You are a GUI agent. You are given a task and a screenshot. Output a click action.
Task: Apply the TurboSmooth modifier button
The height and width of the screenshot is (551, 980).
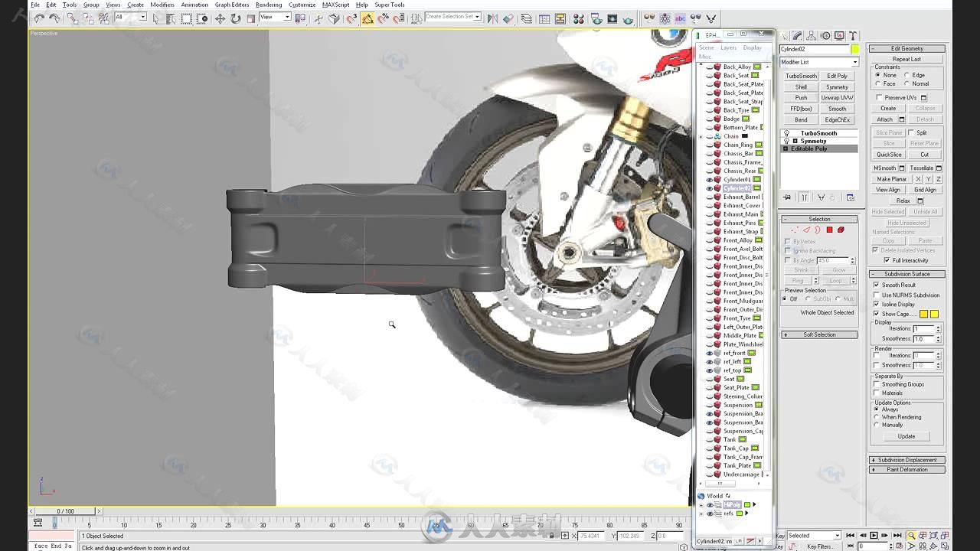801,76
